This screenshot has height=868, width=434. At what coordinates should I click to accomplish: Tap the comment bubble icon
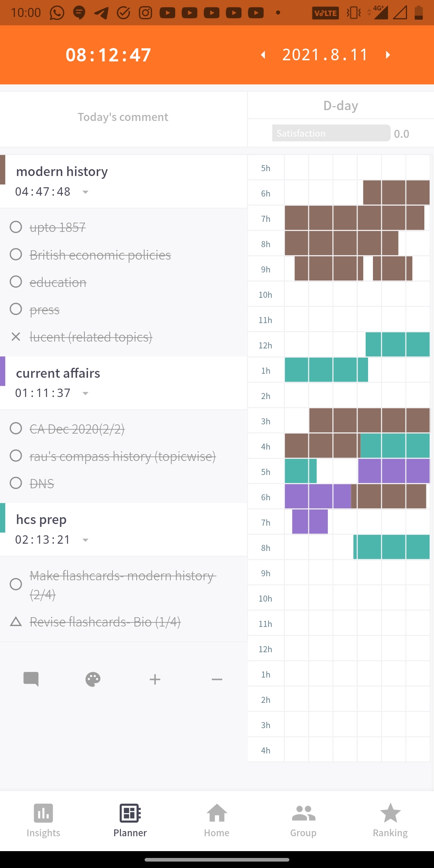click(31, 679)
